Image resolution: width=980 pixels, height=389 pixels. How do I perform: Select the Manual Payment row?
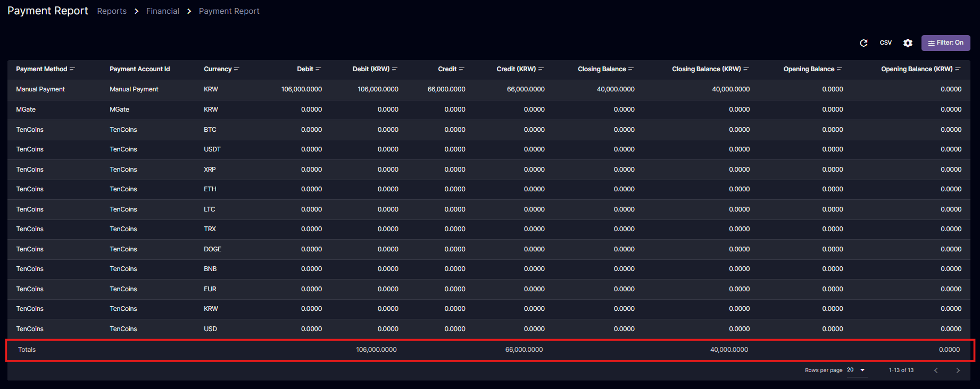pyautogui.click(x=488, y=89)
